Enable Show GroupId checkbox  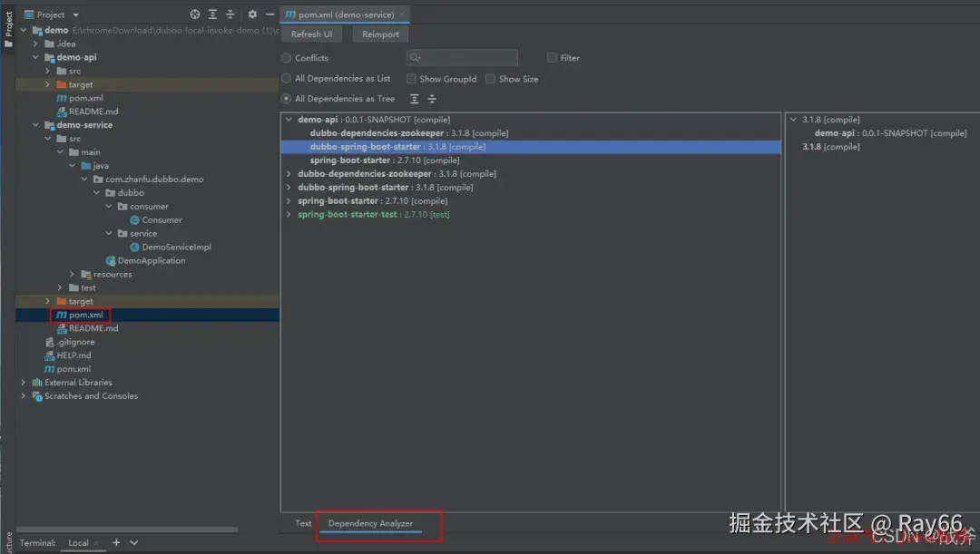[411, 79]
